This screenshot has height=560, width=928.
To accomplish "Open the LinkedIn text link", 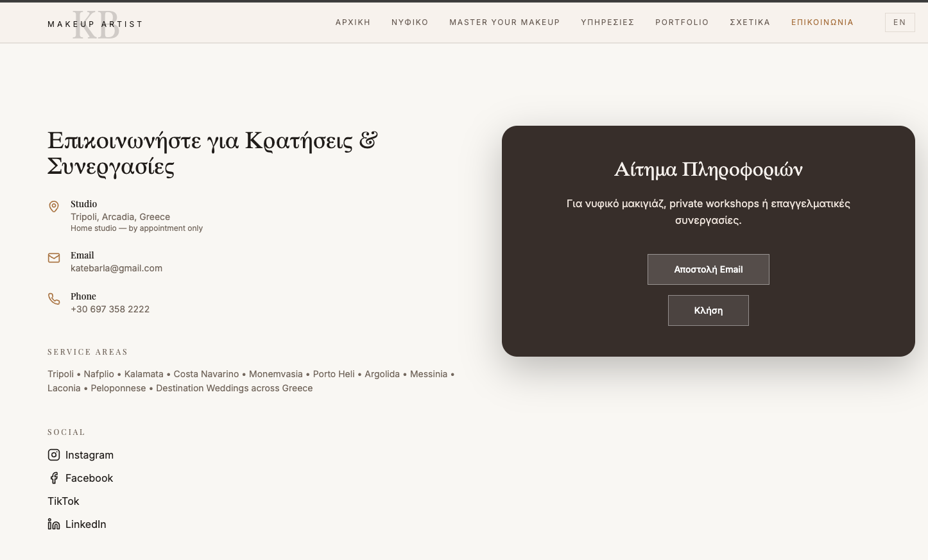I will [86, 524].
